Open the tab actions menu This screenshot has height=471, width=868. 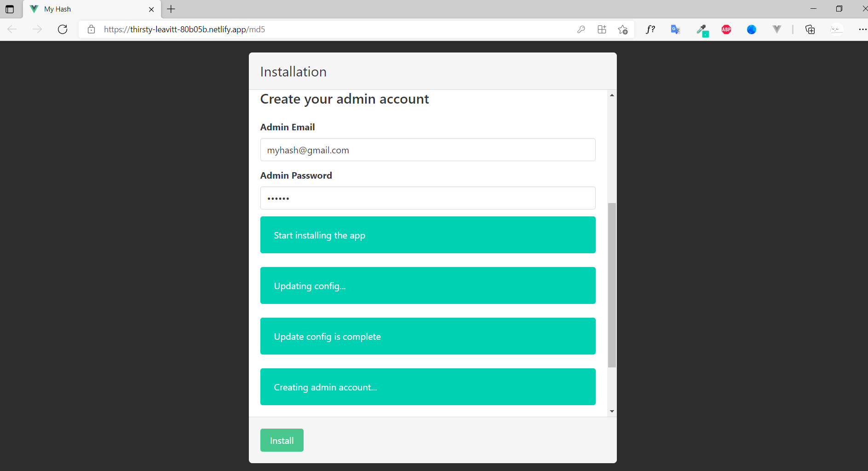tap(10, 9)
